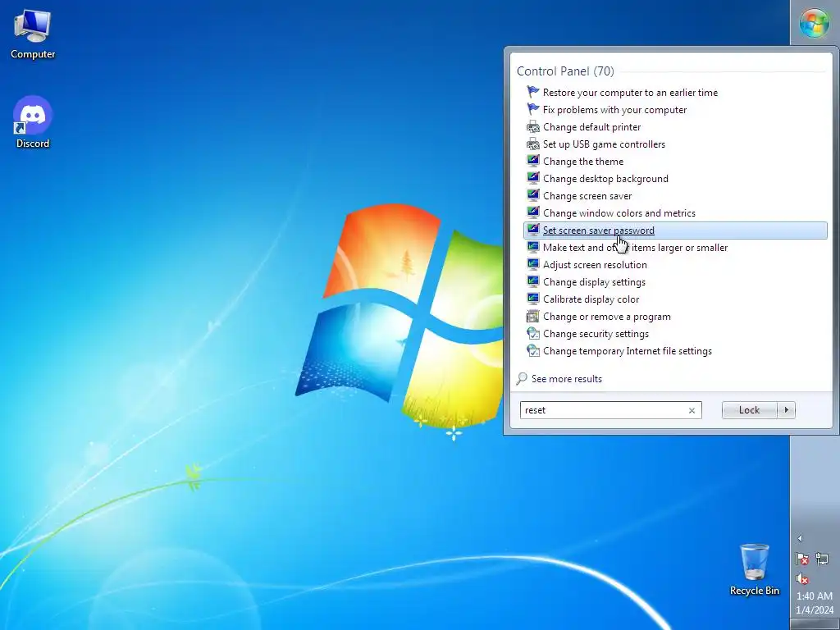
Task: Click the Control Panel (70) group header
Action: (565, 71)
